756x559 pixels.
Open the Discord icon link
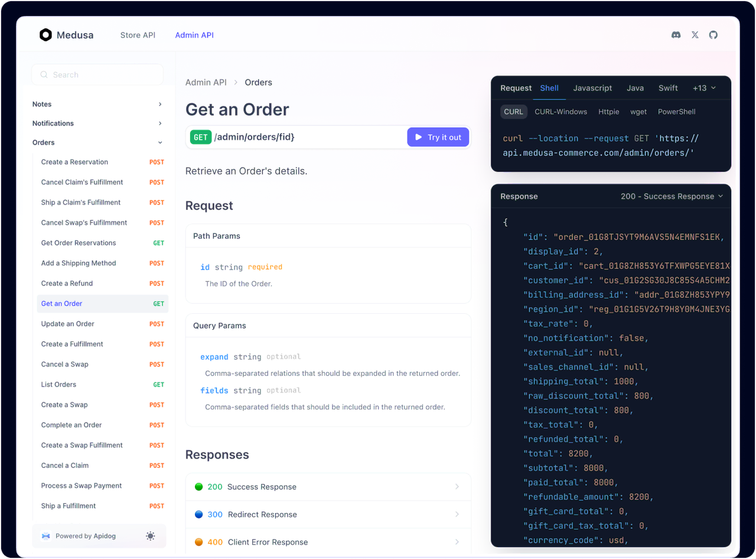[676, 35]
